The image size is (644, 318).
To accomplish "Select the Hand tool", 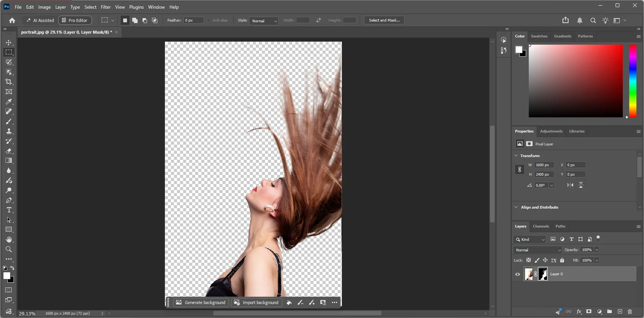I will tap(9, 239).
